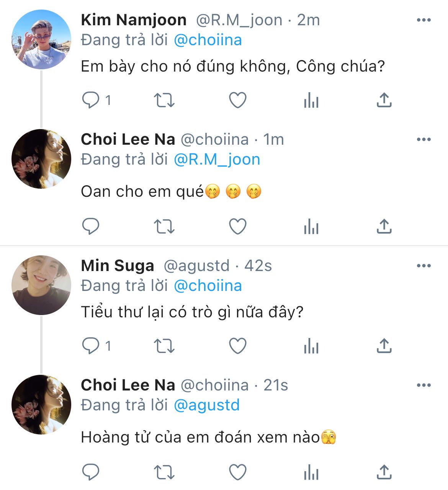This screenshot has height=490, width=448.
Task: Share Kim Namjoon's tweet
Action: [x=384, y=100]
